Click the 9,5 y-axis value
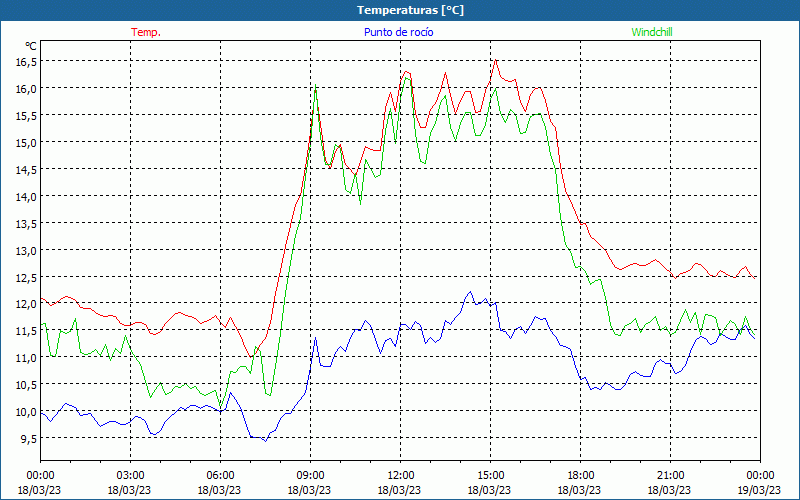This screenshot has width=800, height=500. pos(28,439)
